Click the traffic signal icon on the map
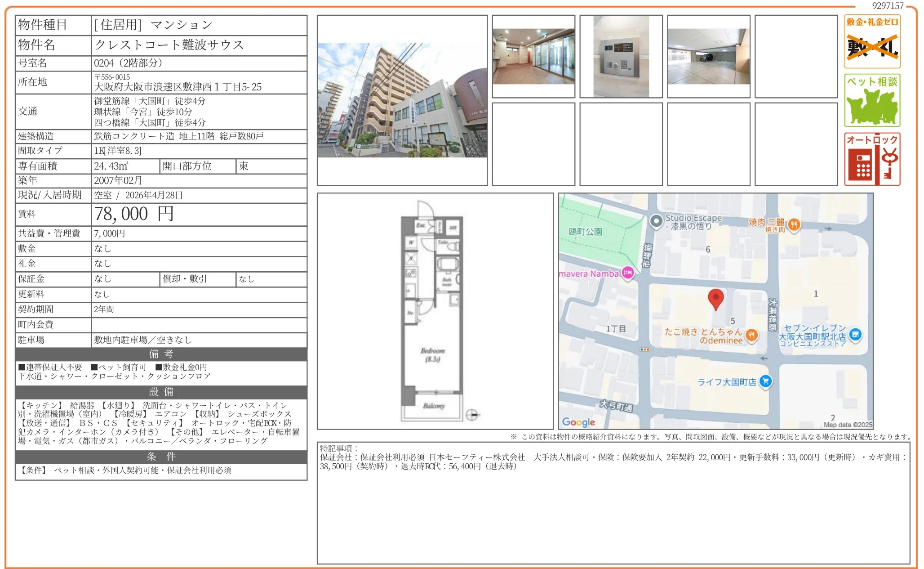Image resolution: width=924 pixels, height=569 pixels. click(644, 349)
